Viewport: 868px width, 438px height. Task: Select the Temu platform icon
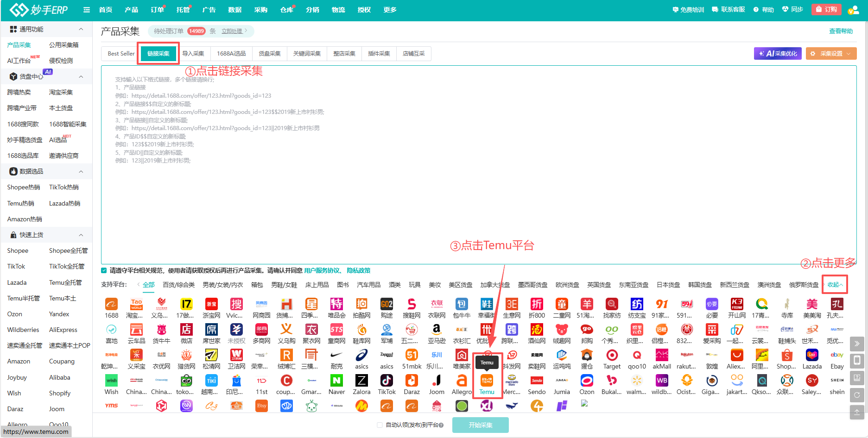coord(487,381)
